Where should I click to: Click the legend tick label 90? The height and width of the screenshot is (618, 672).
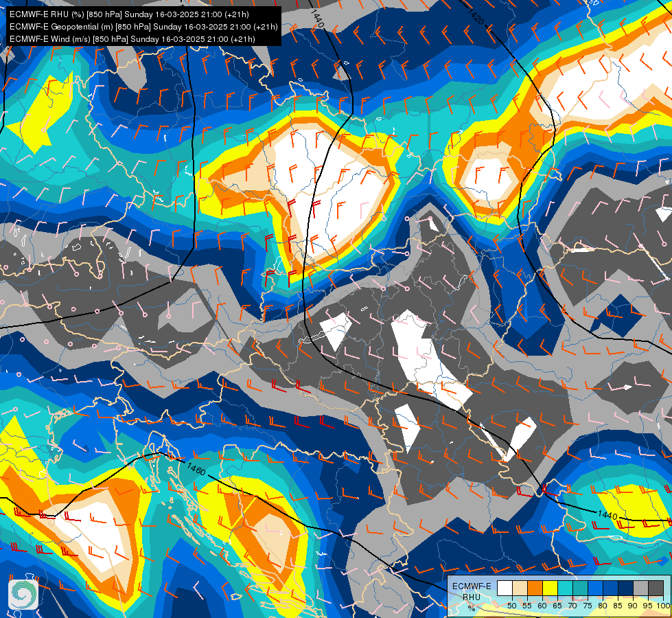(633, 606)
